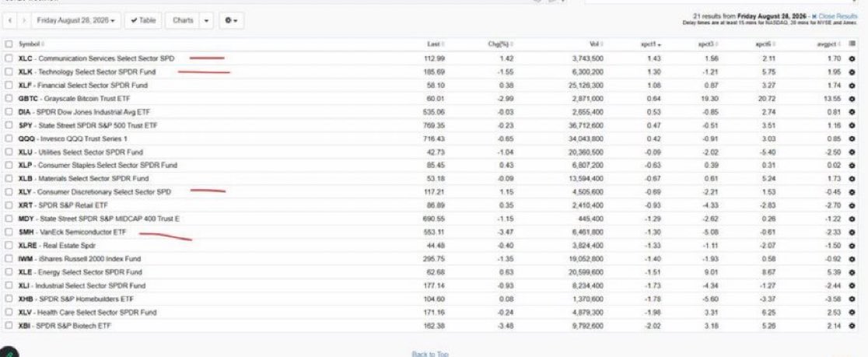
Task: Click the XLU Utilities Select Sector row name
Action: 81,152
